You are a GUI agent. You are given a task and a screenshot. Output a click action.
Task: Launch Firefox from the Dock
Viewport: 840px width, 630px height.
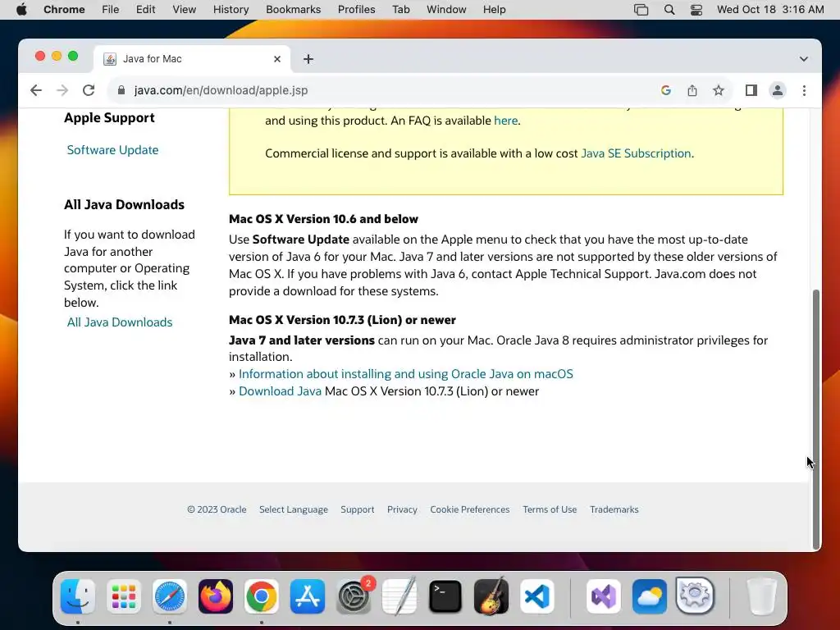(216, 596)
